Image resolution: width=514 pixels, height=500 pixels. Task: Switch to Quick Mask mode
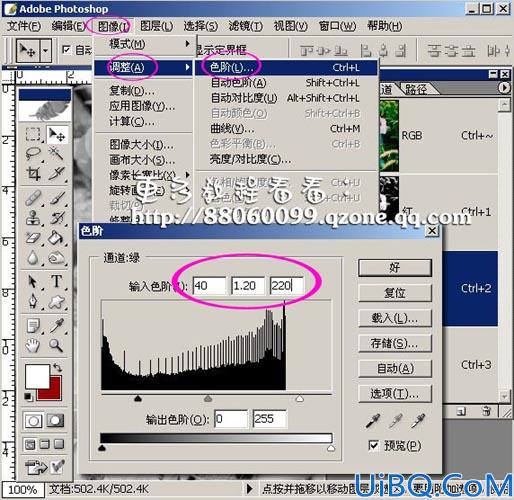pyautogui.click(x=55, y=421)
